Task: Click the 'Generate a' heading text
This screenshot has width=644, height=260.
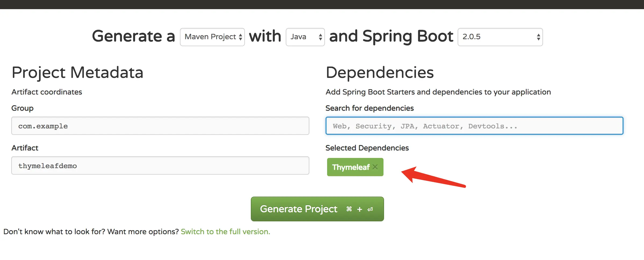Action: pos(133,36)
